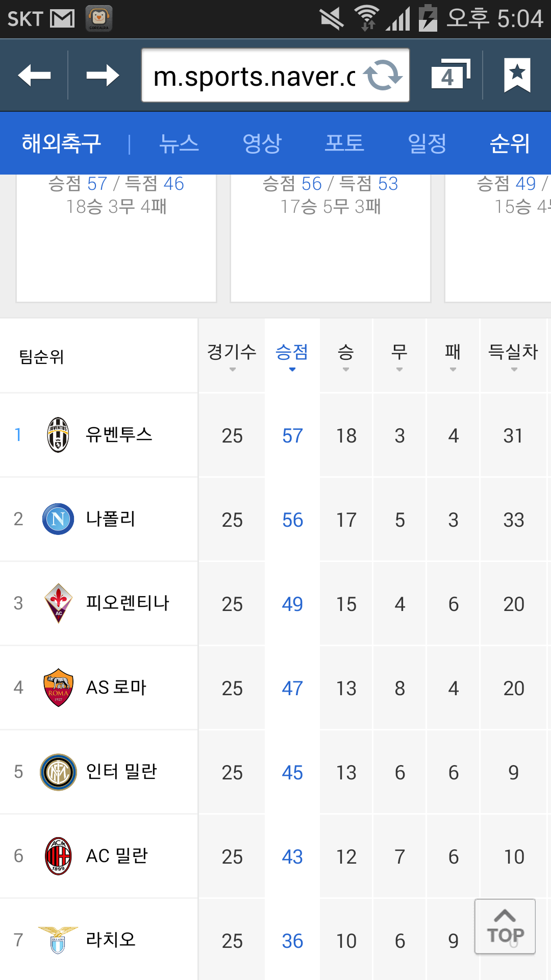Sort table by 득실차 column
This screenshot has height=980, width=551.
tap(513, 356)
